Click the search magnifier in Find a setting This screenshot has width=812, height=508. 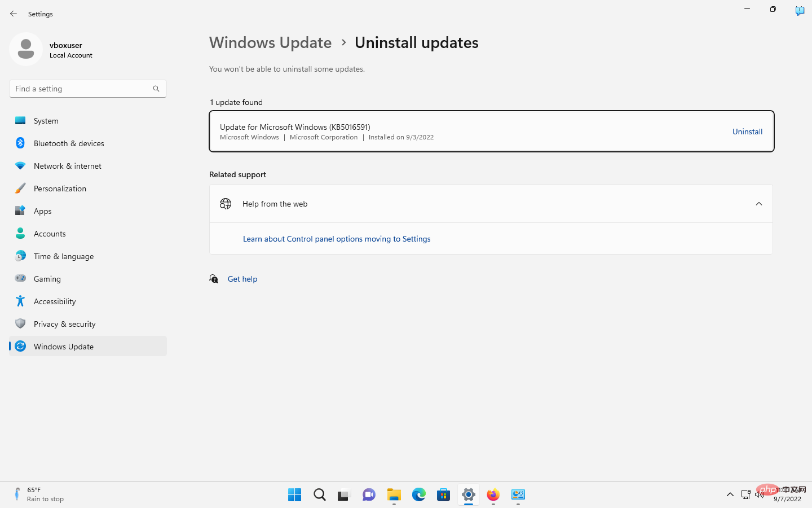[x=156, y=89]
